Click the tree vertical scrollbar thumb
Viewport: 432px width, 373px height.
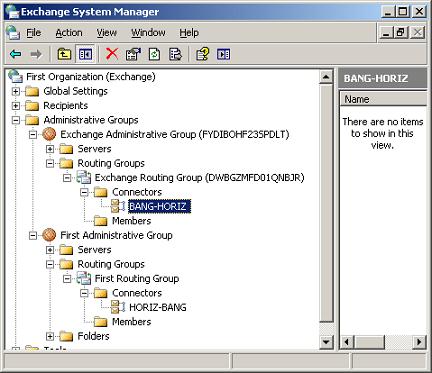[326, 203]
